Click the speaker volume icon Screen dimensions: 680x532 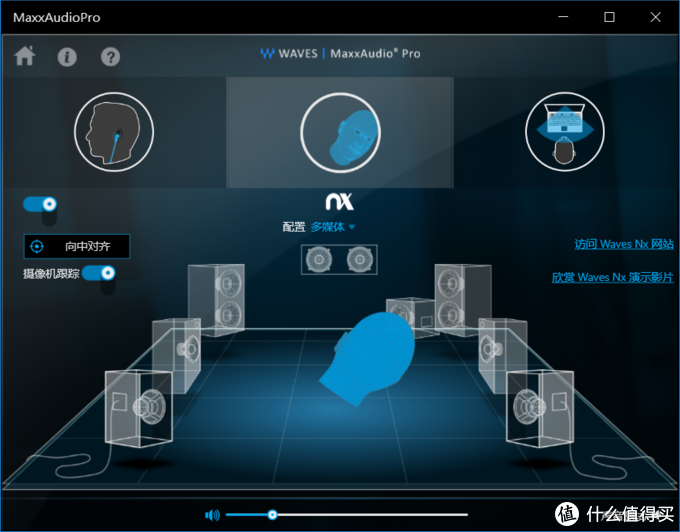click(212, 515)
